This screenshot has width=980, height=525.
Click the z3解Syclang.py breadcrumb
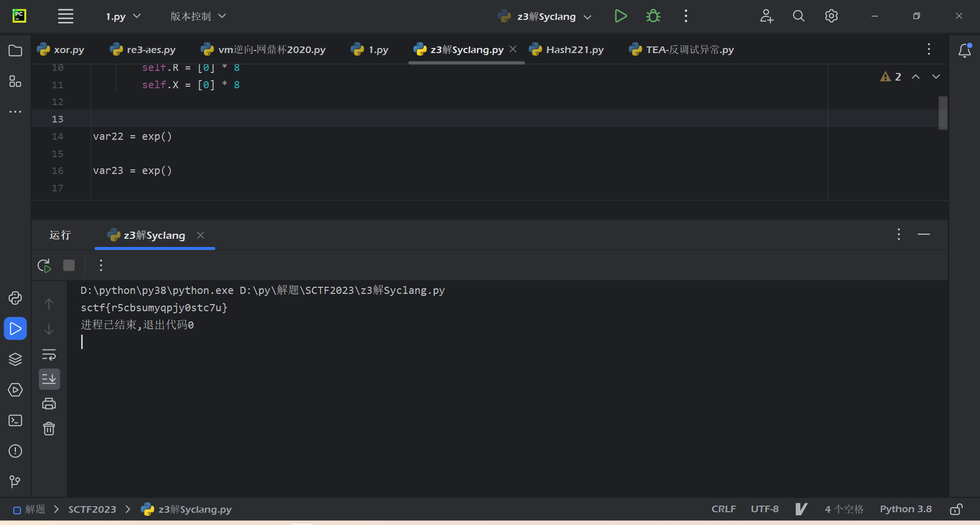[187, 509]
